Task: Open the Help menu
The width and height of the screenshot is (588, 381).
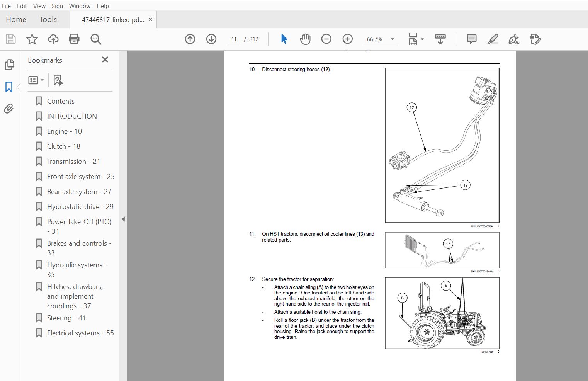Action: click(103, 6)
